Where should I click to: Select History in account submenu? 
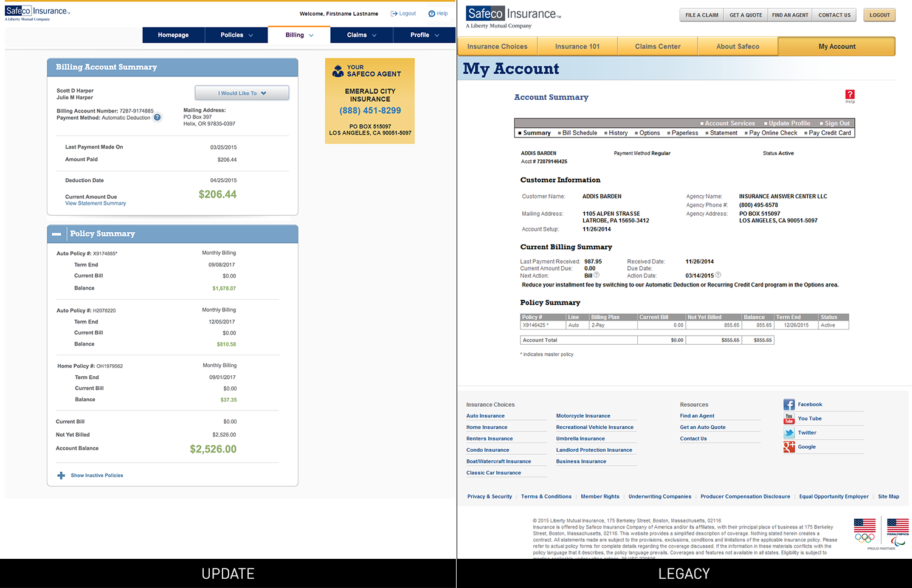coord(618,133)
